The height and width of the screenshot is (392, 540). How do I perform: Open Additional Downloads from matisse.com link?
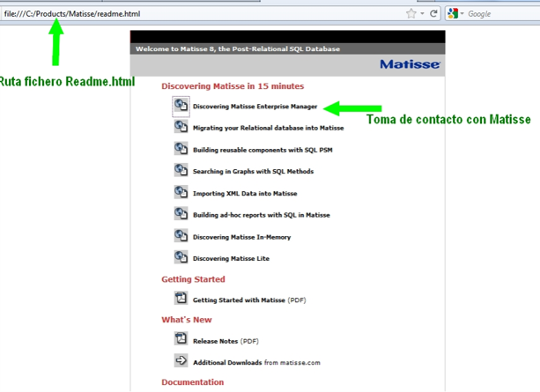[256, 363]
